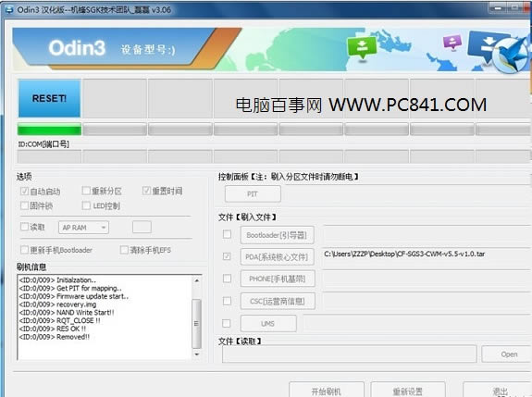Screen dimensions: 532x397
Task: Click the 退出 exit button
Action: [498, 391]
